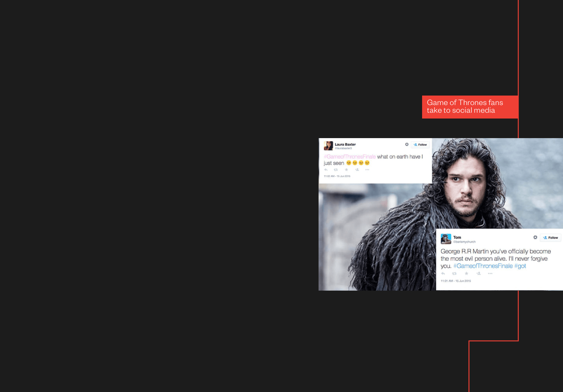
Task: Click the add-user icon under Tom's tweet
Action: pos(478,273)
